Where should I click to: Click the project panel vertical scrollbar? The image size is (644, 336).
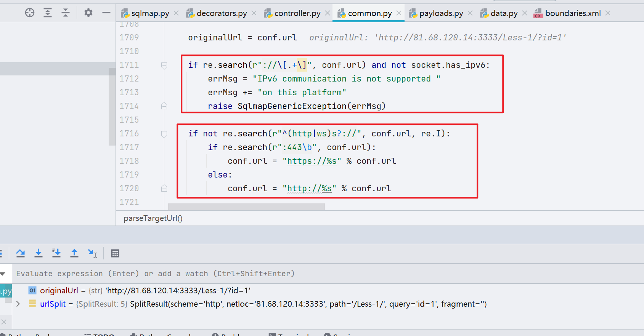[112, 107]
